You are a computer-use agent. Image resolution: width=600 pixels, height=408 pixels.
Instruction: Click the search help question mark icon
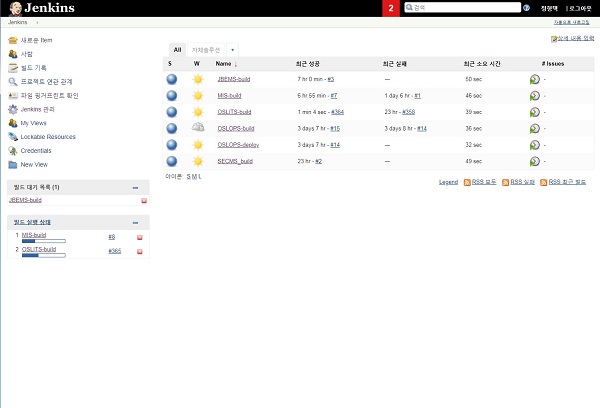click(527, 8)
